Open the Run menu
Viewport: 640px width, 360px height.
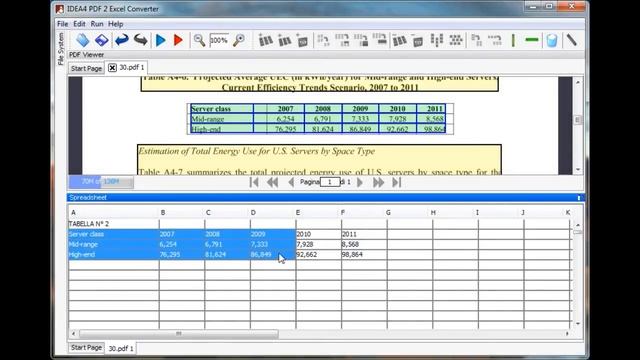pos(97,24)
